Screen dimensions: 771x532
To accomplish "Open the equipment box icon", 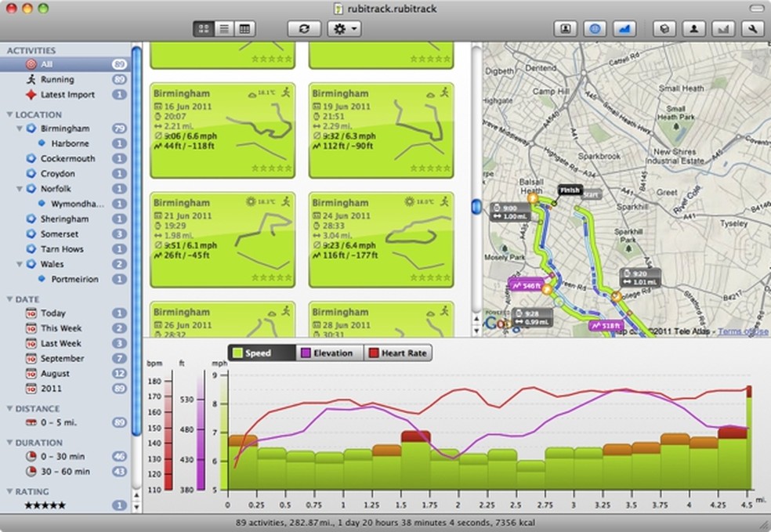I will pos(664,29).
